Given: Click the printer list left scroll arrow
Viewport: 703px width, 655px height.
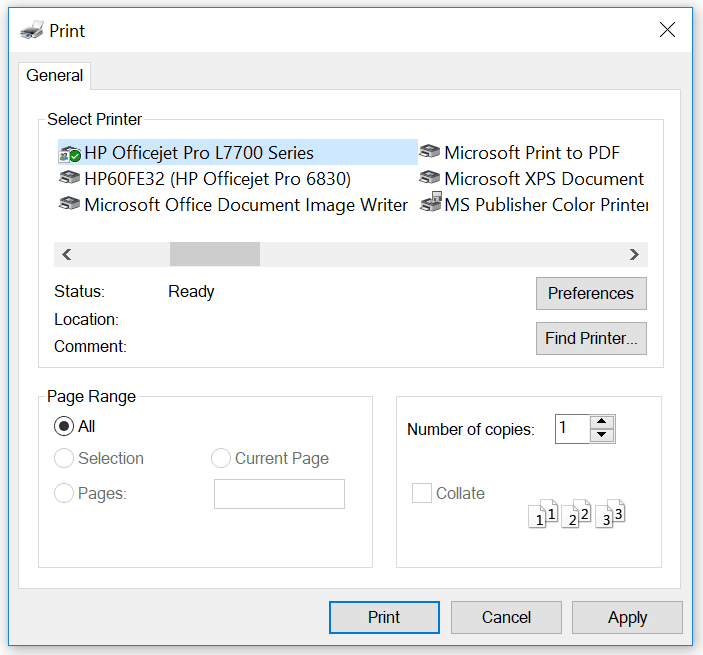Looking at the screenshot, I should click(x=67, y=255).
